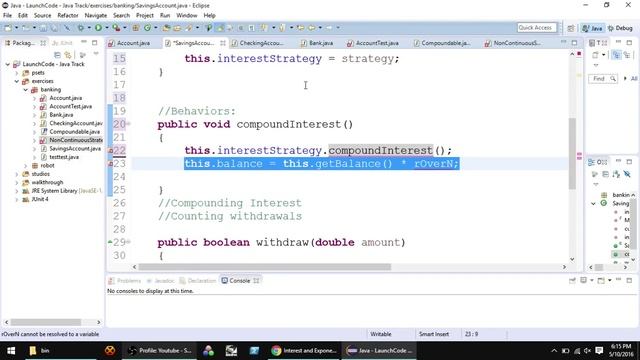Collapse the banking package
The image size is (640, 360).
coord(26,89)
